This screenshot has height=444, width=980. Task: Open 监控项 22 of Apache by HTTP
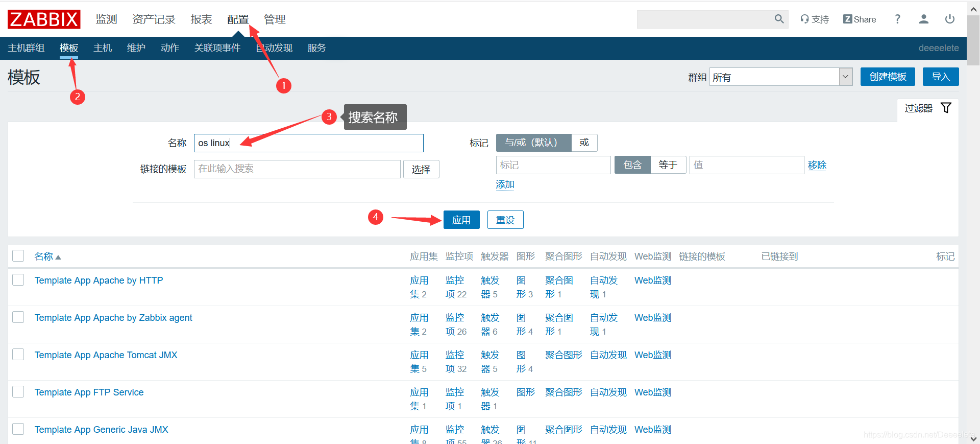[x=455, y=287]
